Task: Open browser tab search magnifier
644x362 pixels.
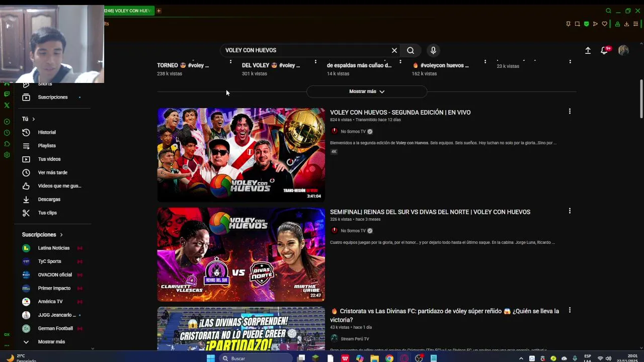Action: tap(608, 11)
